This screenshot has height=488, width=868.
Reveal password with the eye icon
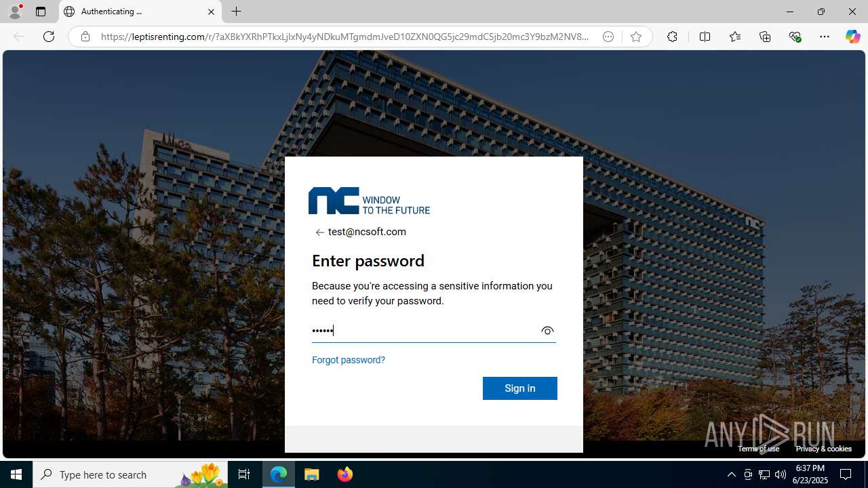(x=547, y=331)
